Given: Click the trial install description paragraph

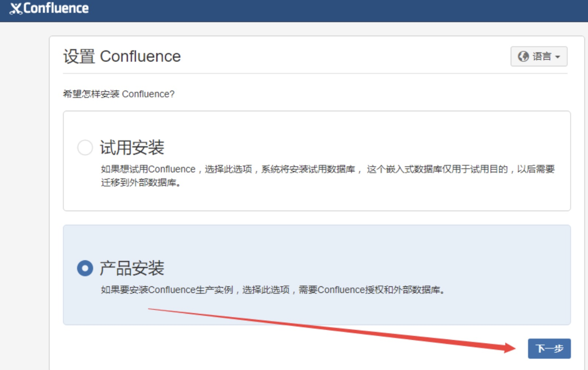Looking at the screenshot, I should [x=328, y=176].
